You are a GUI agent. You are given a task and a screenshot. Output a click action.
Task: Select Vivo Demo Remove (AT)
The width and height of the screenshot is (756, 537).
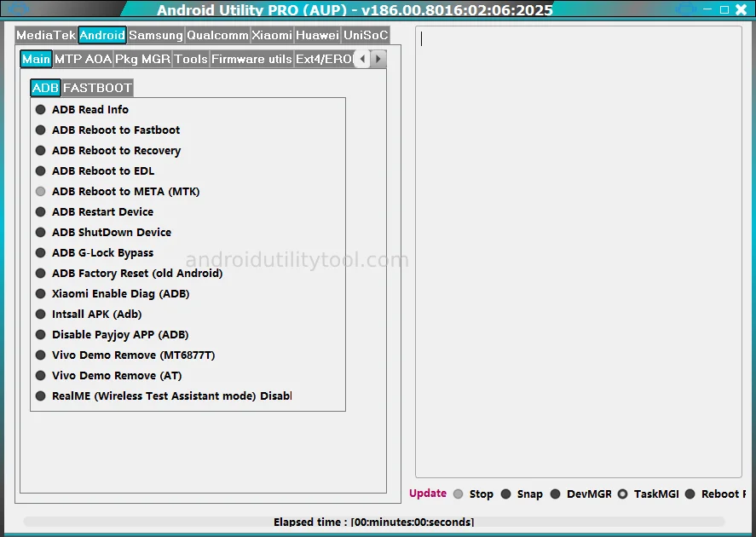tap(108, 376)
